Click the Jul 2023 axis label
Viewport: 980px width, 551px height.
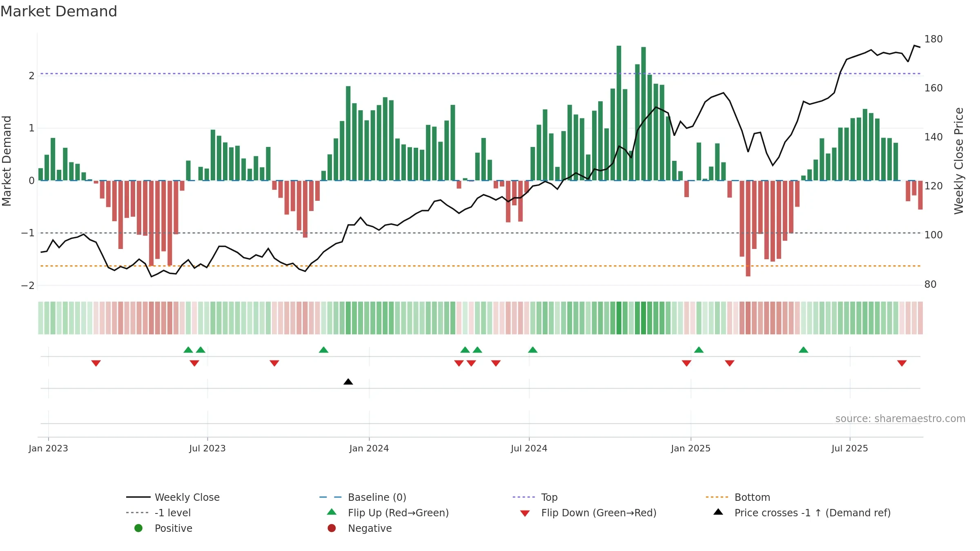coord(207,449)
